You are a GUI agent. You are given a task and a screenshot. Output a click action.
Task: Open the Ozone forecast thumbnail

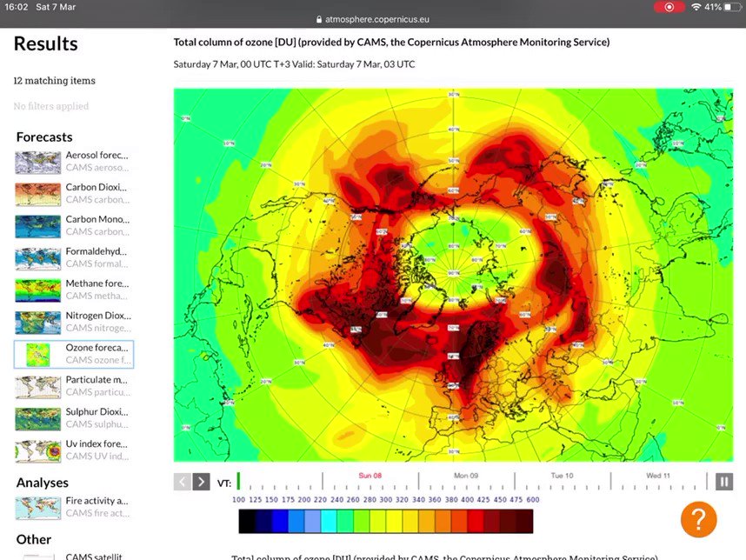[37, 355]
